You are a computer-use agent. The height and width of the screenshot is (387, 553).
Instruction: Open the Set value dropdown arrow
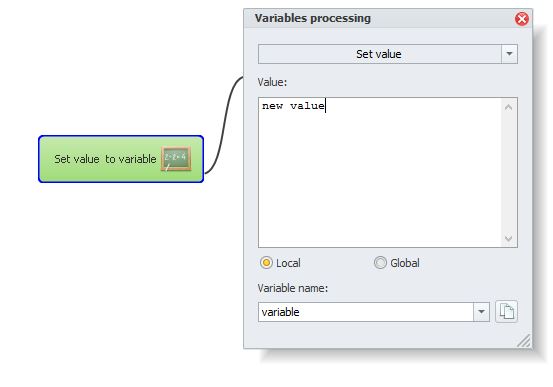click(509, 54)
